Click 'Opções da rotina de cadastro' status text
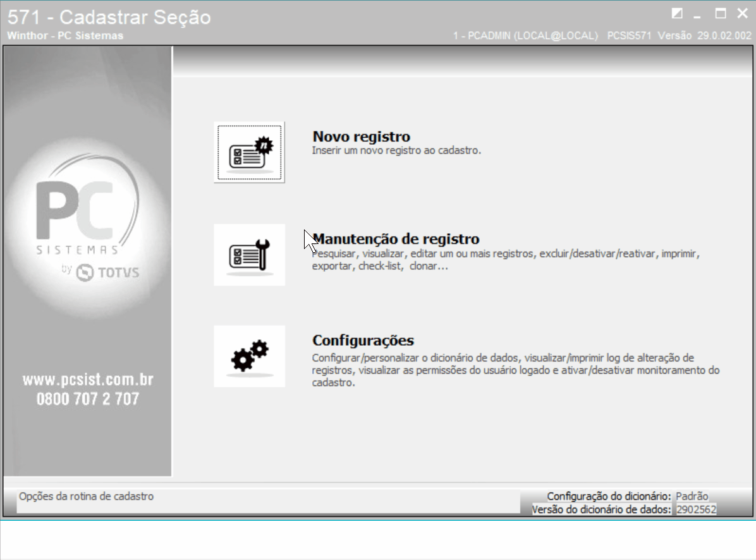Image resolution: width=756 pixels, height=560 pixels. click(87, 496)
